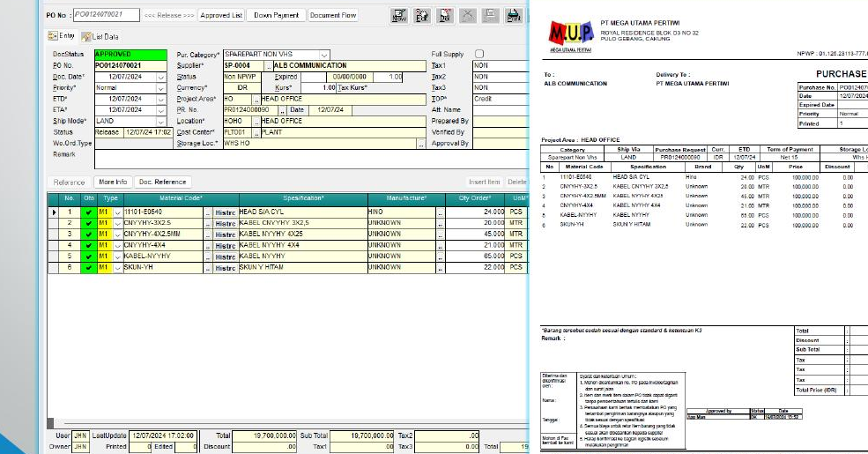
Task: Open material lookup for code 11101-E0540
Action: tap(208, 212)
